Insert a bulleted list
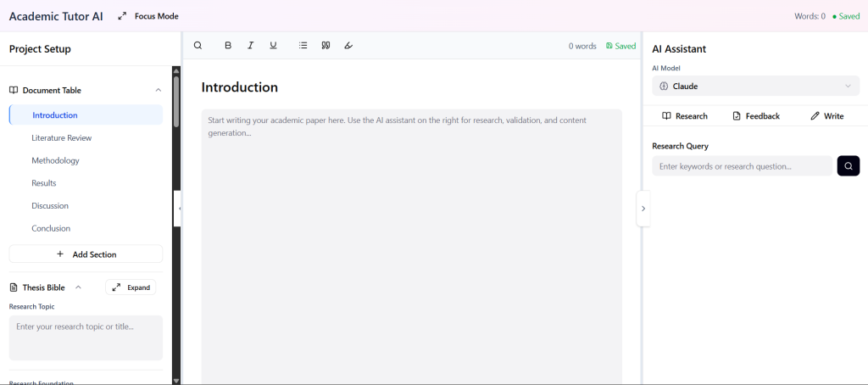Image resolution: width=868 pixels, height=385 pixels. point(303,46)
